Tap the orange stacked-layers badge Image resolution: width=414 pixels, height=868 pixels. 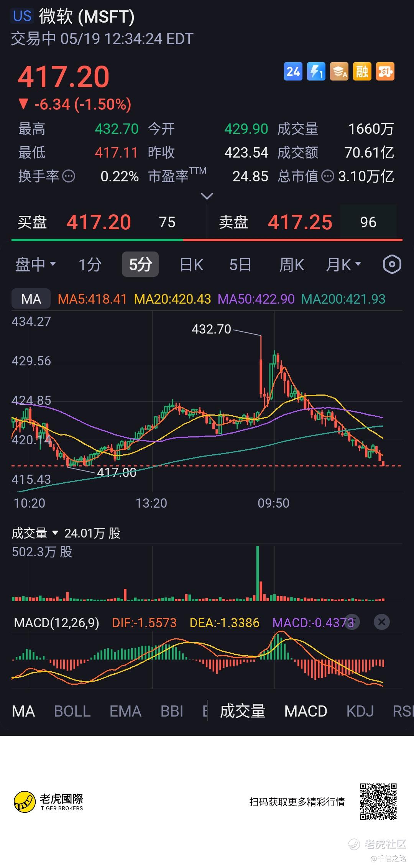pyautogui.click(x=339, y=71)
